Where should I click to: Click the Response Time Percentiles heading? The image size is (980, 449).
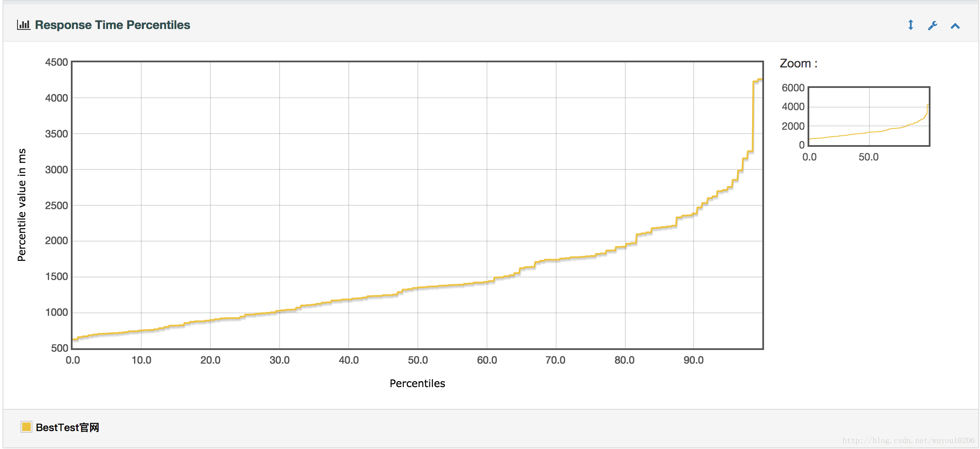pyautogui.click(x=112, y=25)
